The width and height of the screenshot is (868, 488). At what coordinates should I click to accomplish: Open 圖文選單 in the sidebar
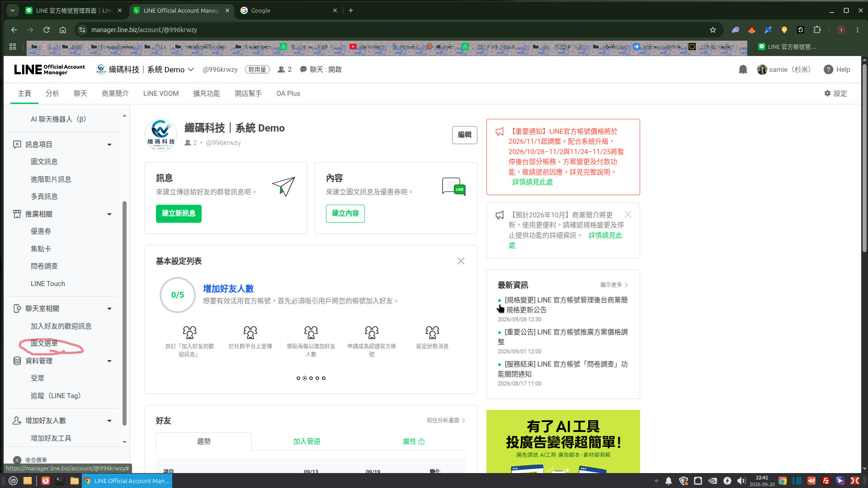44,343
